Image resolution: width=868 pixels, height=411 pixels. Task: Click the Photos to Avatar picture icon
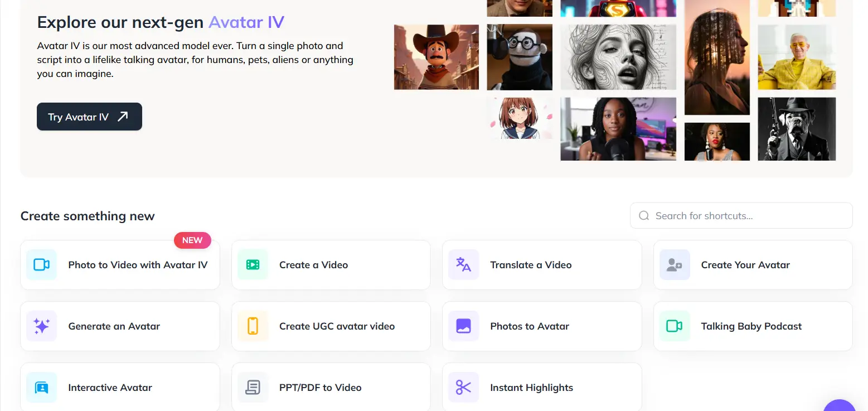pos(464,326)
